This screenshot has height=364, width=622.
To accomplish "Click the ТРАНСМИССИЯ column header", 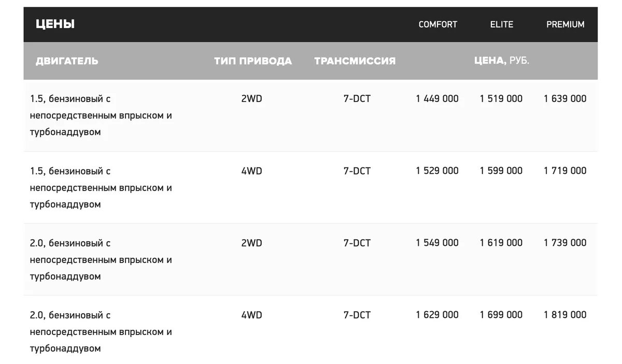I will (x=355, y=61).
